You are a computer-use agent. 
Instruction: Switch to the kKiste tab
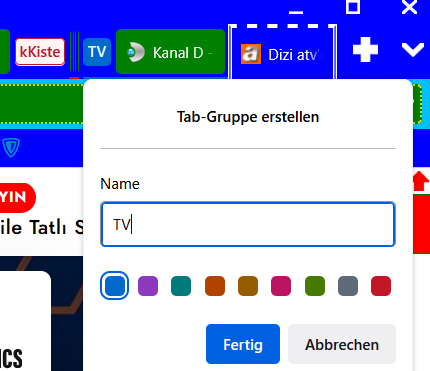pos(40,52)
